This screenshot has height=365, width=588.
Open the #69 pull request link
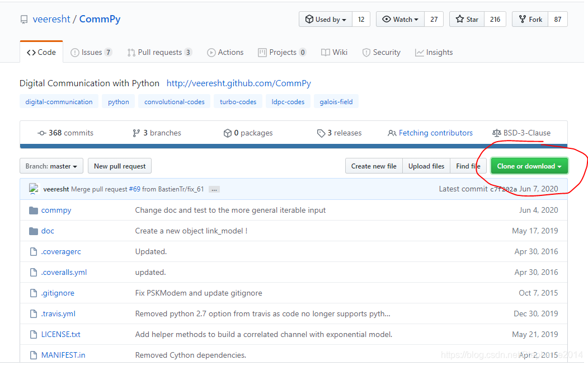134,189
